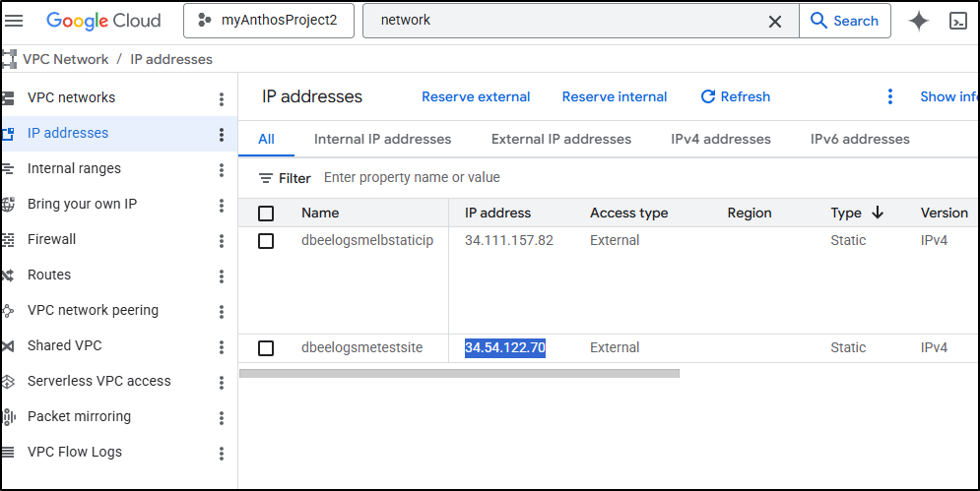Switch to the External IP addresses tab
Screen dimensions: 980x491
561,139
